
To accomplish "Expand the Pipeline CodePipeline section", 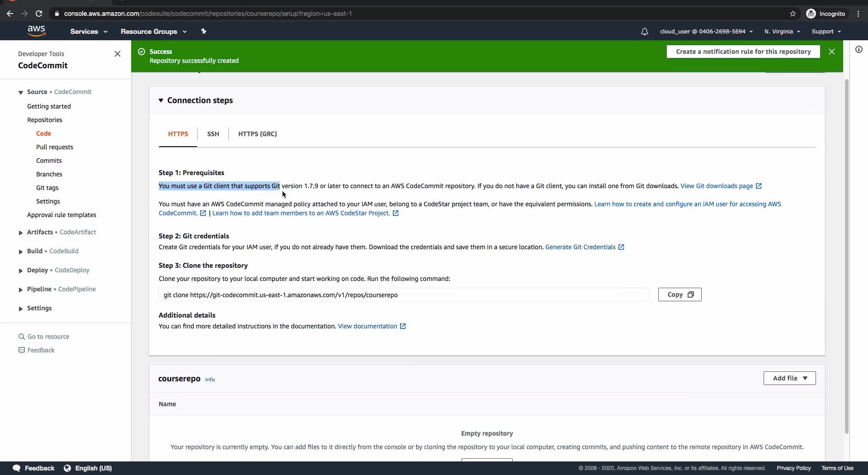I will (21, 290).
